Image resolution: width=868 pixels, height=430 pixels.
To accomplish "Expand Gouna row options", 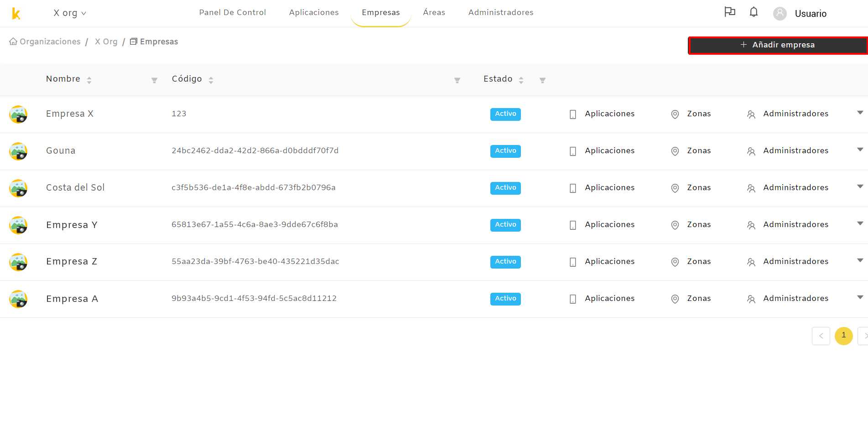I will click(x=860, y=150).
